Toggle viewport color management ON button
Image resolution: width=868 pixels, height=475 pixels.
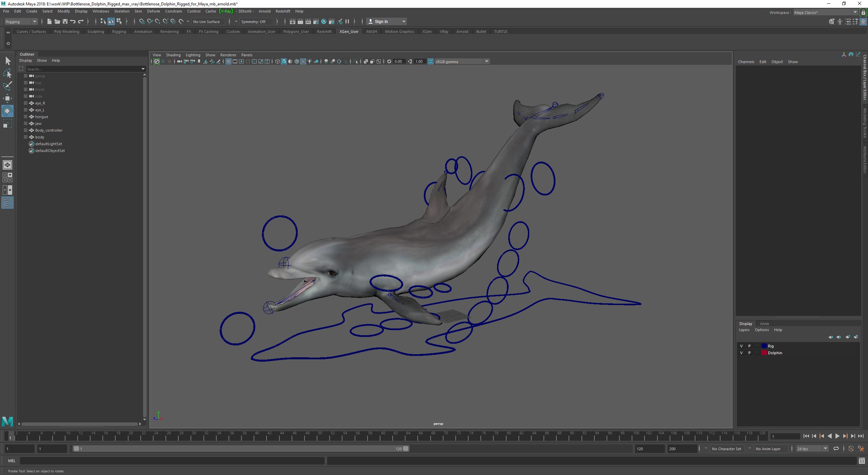point(431,61)
